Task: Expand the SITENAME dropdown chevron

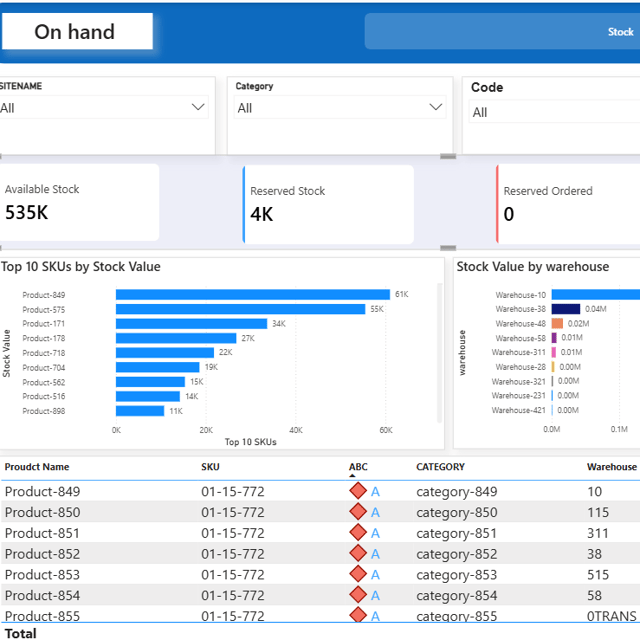Action: pos(198,107)
